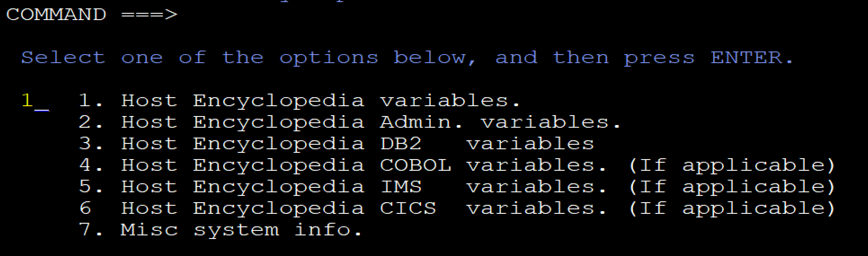
Task: Choose Host Encyclopedia CICS variables option
Action: point(364,208)
